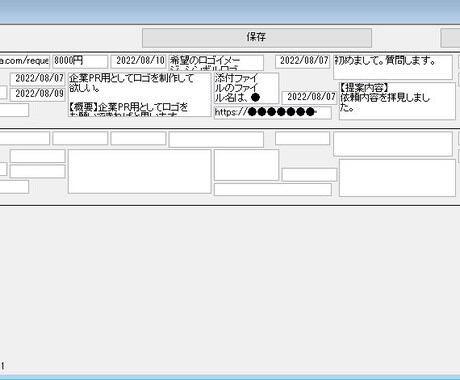Viewport: 460px width, 380px height.
Task: Click blank second-record field under a.com/reque URL
Action: coord(25,138)
